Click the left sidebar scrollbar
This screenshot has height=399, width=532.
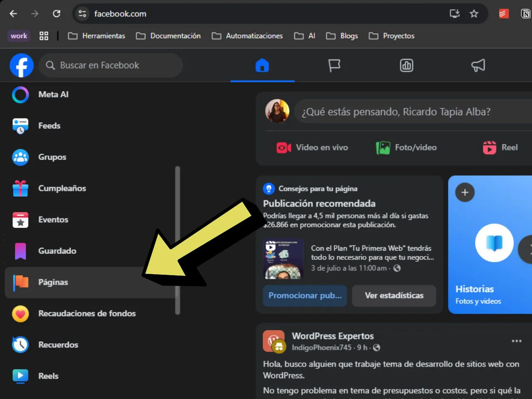click(x=177, y=240)
